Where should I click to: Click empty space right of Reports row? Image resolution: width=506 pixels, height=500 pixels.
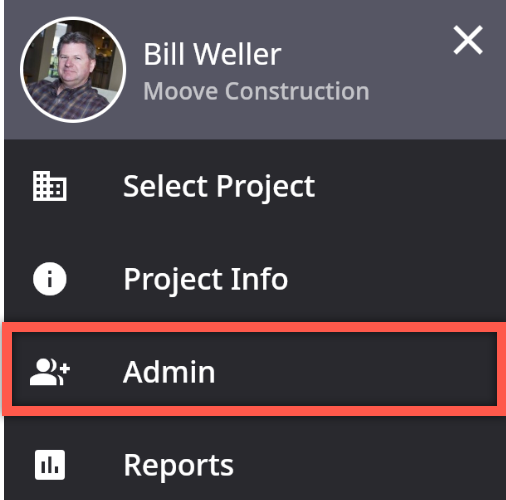click(367, 465)
